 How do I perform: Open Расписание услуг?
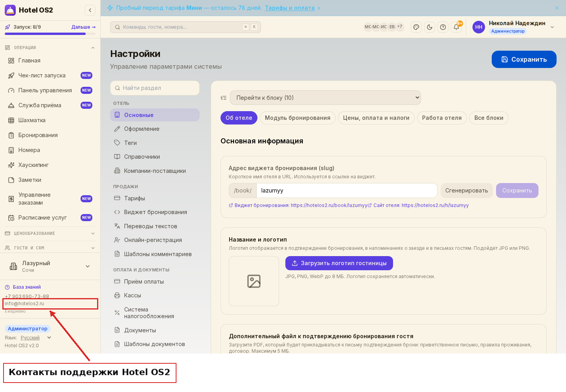click(50, 218)
